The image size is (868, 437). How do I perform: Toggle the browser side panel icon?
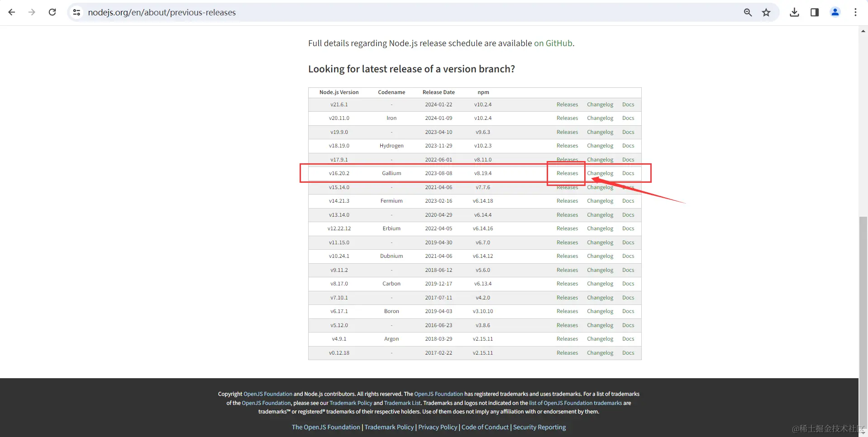815,12
